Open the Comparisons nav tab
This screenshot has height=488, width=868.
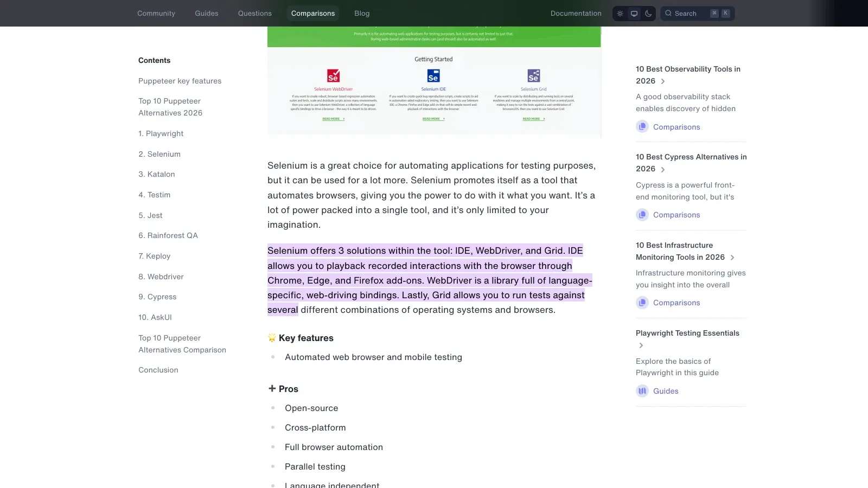[313, 14]
